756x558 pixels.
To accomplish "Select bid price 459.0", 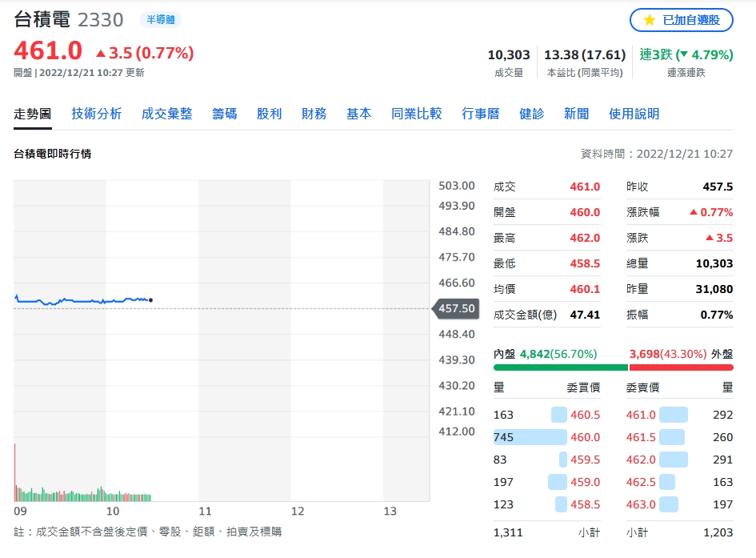I will [x=586, y=482].
